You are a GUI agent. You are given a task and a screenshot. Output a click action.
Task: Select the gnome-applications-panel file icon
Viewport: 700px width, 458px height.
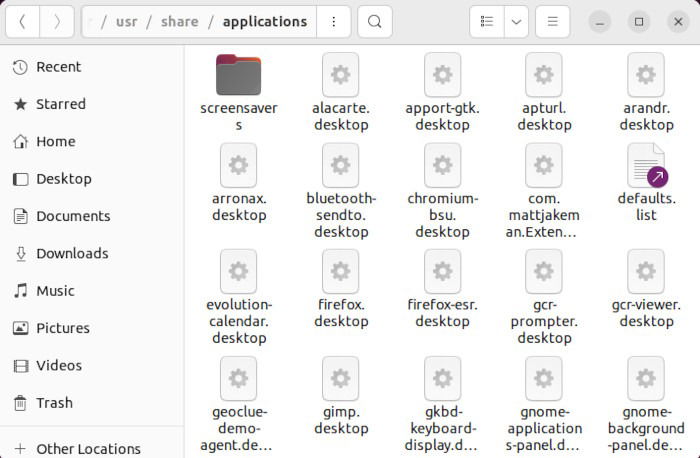tap(544, 379)
